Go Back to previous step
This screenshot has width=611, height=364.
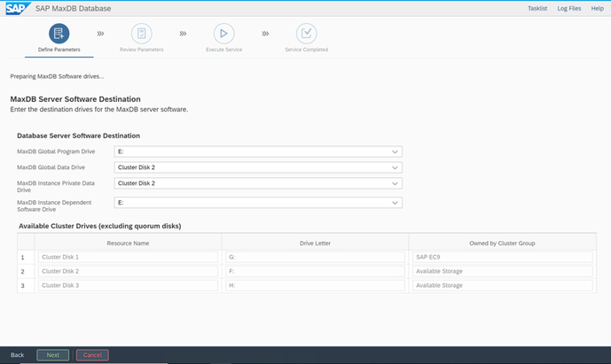17,355
